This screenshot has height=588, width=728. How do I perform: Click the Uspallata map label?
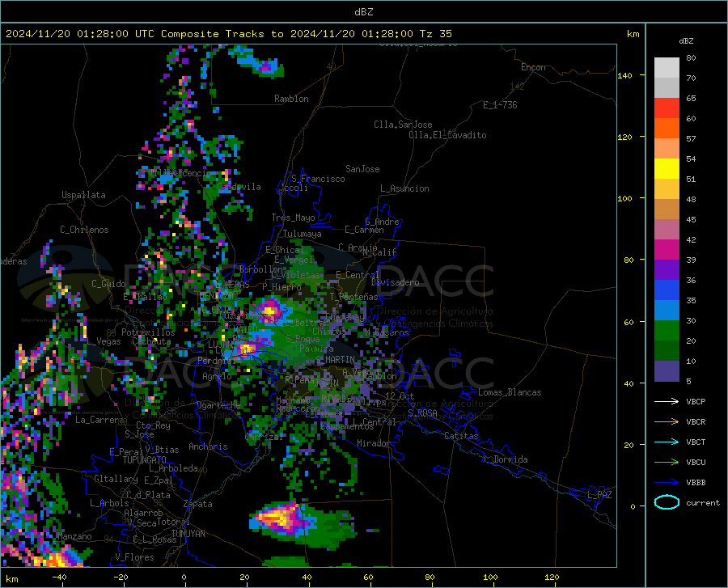(x=83, y=195)
